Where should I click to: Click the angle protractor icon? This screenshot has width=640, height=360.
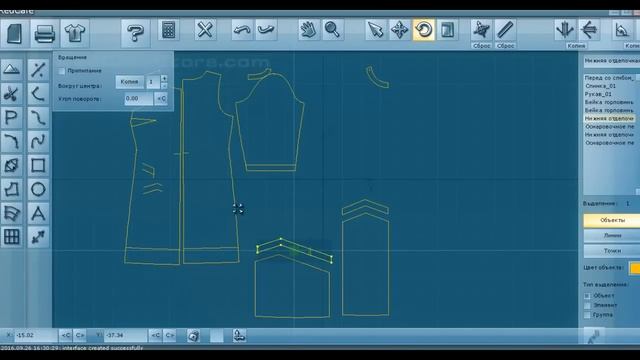click(622, 30)
